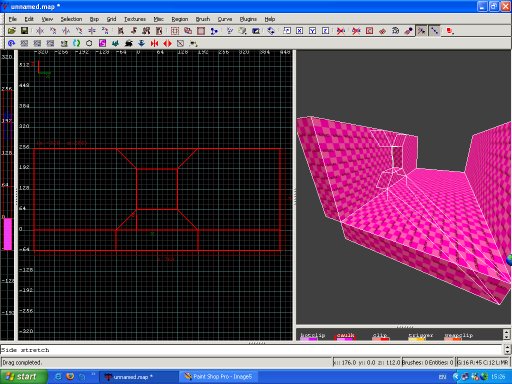
Task: Click the green cylinder patch icon
Action: pyautogui.click(x=76, y=43)
